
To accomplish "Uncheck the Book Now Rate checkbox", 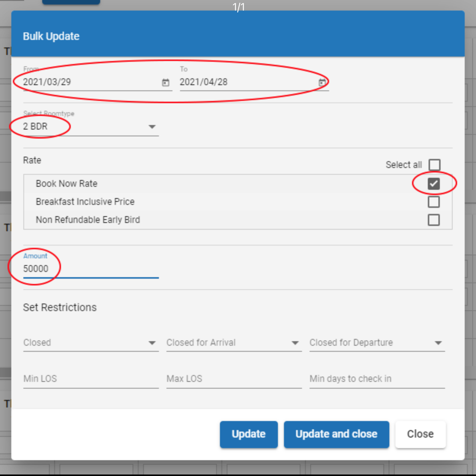I will pyautogui.click(x=433, y=184).
